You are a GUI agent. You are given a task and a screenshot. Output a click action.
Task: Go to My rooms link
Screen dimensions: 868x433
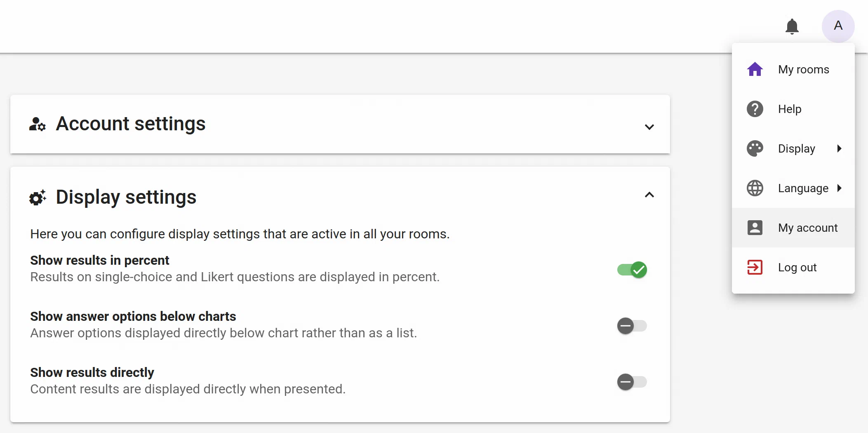point(803,69)
